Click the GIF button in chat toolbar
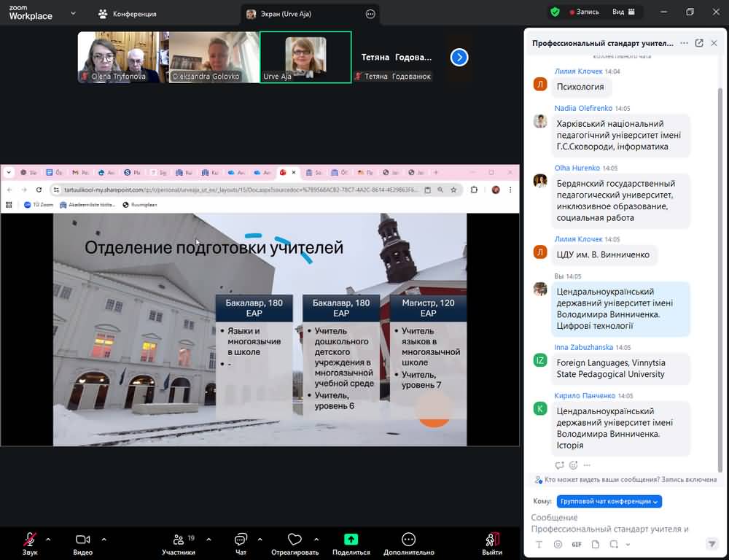The width and height of the screenshot is (729, 560). click(x=577, y=545)
